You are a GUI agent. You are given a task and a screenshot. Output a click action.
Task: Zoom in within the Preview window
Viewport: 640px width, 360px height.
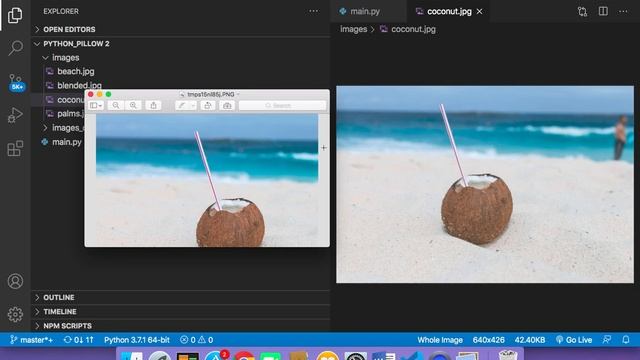tap(133, 105)
